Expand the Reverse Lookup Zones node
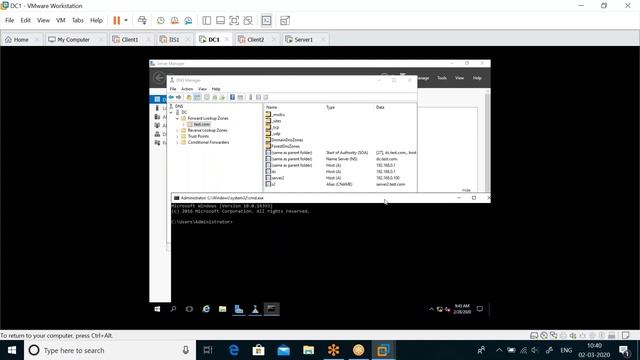Viewport: 640px width, 360px height. (x=178, y=130)
